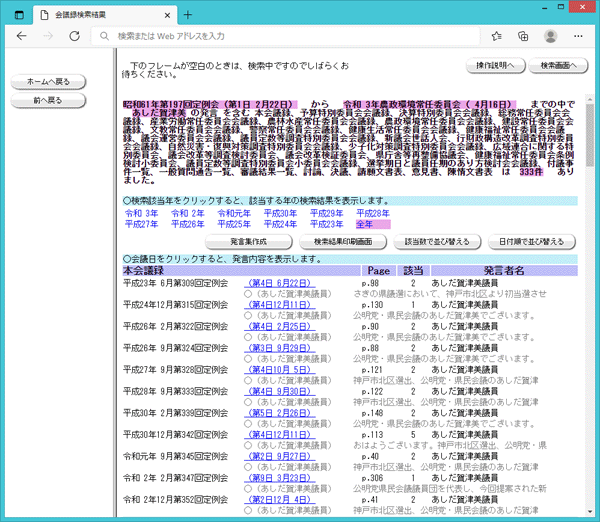Filter results to 令和元年
This screenshot has width=600, height=522.
(x=234, y=213)
